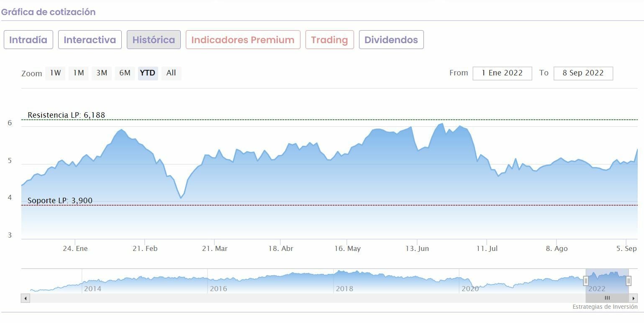Click the navigator scrollbar thumb grip
This screenshot has width=644, height=323.
pos(607,298)
